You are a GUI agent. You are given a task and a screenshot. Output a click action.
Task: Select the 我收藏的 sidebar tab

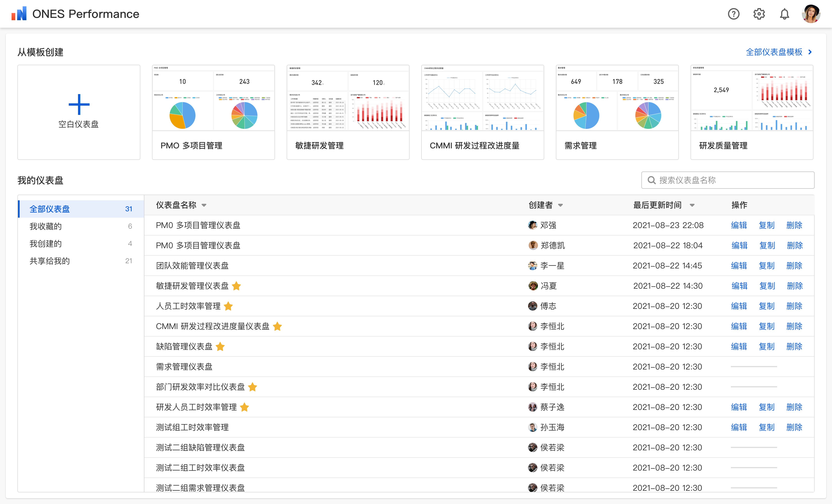[81, 226]
